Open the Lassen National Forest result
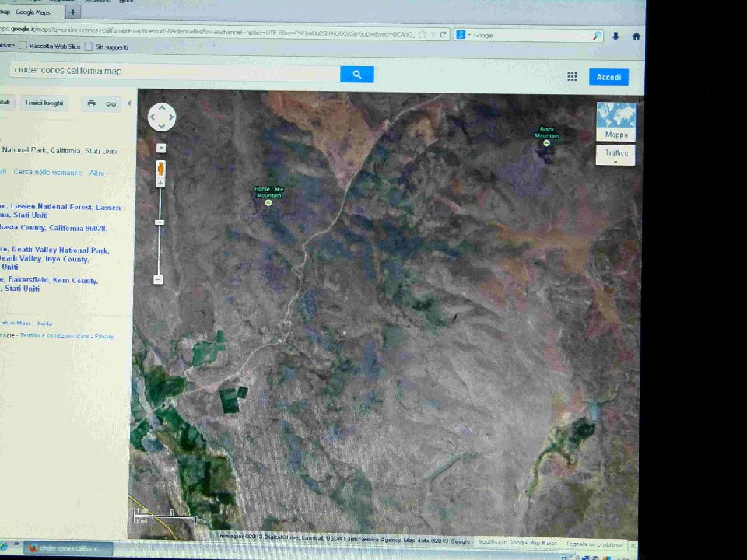Screen dimensions: 747x560 pyautogui.click(x=60, y=211)
